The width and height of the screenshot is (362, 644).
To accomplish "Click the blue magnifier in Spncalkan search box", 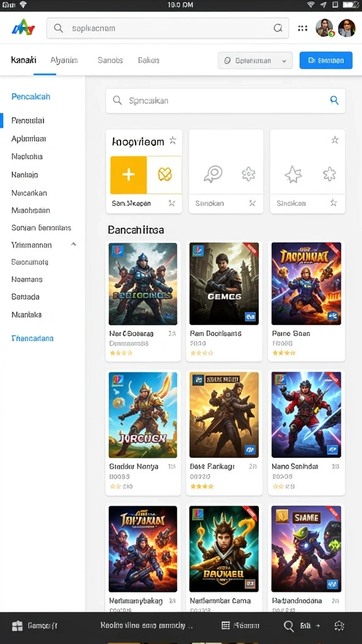I will click(334, 100).
